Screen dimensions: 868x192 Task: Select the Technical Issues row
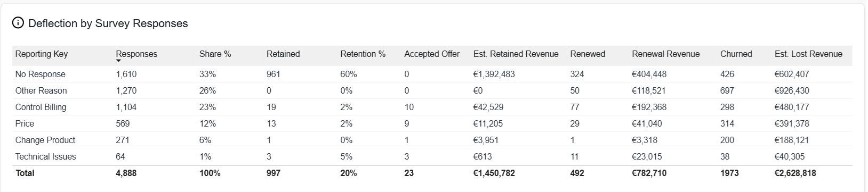tap(432, 156)
